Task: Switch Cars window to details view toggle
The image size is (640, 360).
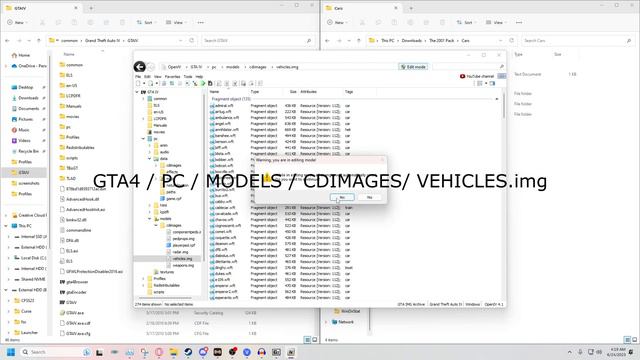Action: (x=627, y=340)
